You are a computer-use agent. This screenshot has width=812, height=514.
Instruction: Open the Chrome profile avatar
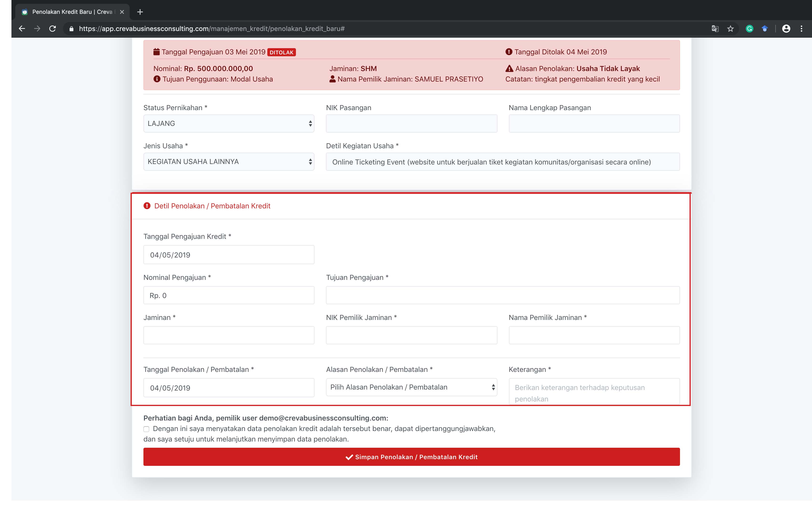(x=786, y=29)
